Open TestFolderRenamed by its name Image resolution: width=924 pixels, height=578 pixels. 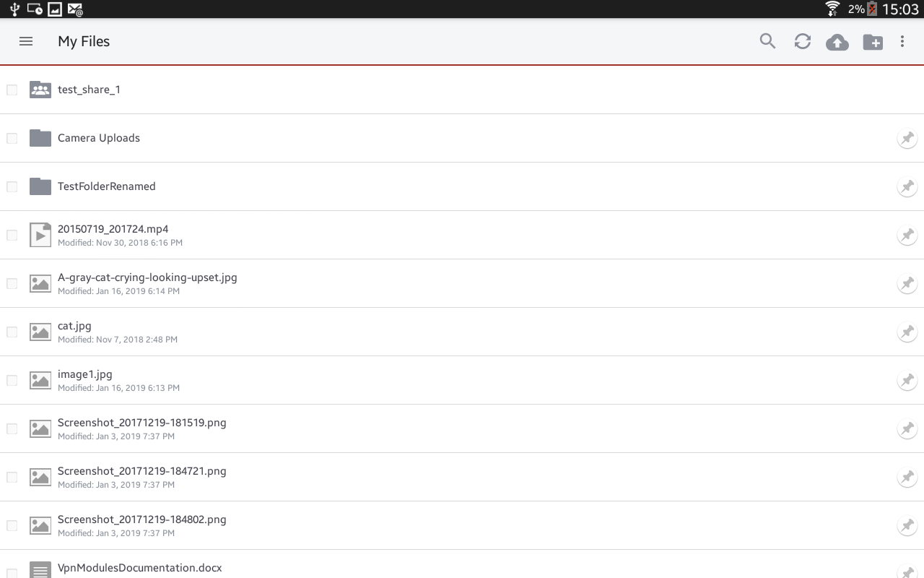pyautogui.click(x=107, y=186)
